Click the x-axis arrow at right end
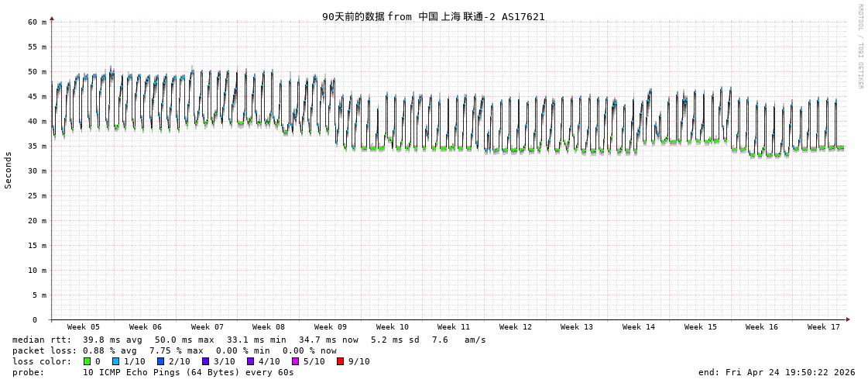Image resolution: width=868 pixels, height=383 pixels. coord(848,319)
